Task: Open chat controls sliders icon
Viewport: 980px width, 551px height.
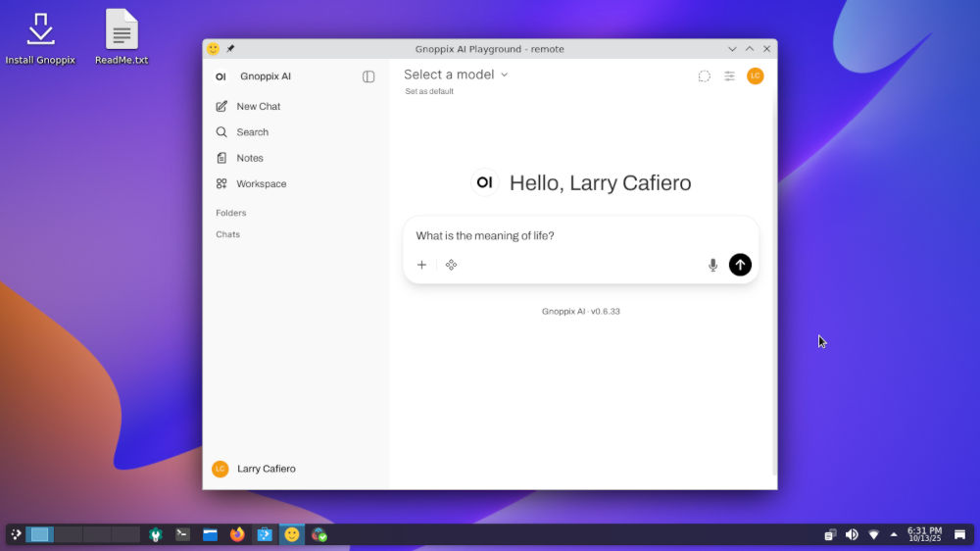Action: tap(729, 76)
